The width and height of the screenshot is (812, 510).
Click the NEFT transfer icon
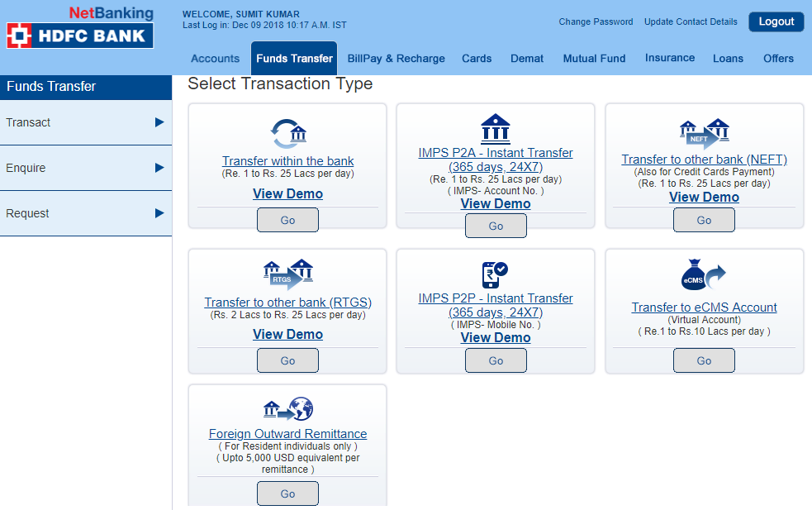coord(705,133)
